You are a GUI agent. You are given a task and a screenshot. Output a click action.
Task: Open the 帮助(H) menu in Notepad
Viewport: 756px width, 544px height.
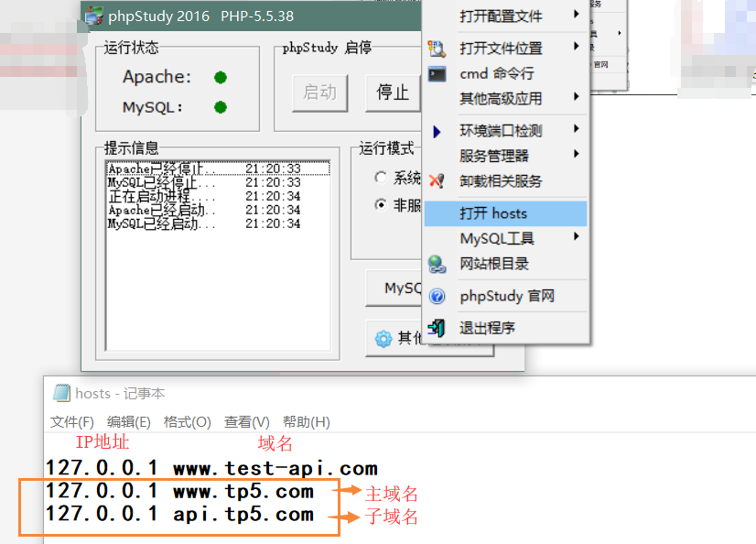(x=307, y=422)
